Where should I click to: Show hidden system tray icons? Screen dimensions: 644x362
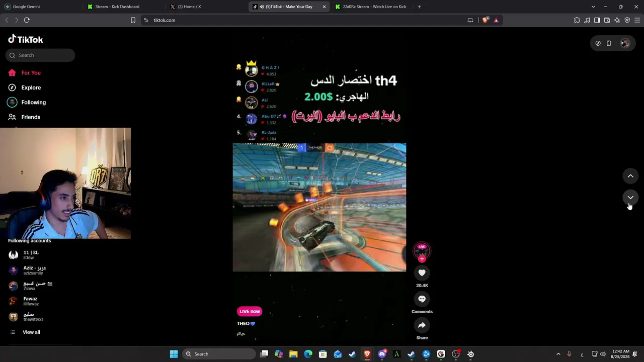point(558,354)
